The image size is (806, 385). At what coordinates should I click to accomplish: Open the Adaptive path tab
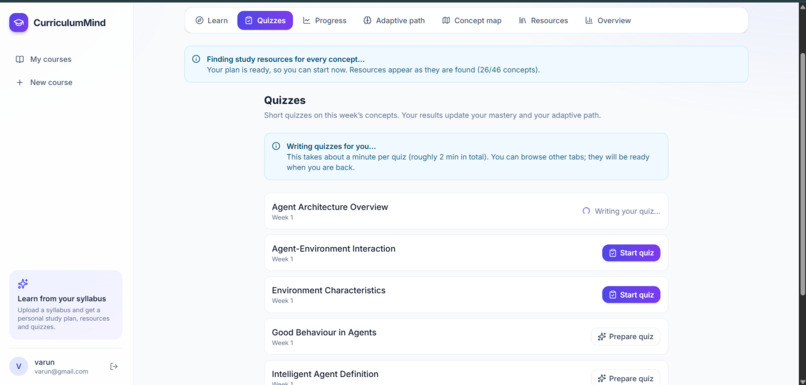[394, 21]
